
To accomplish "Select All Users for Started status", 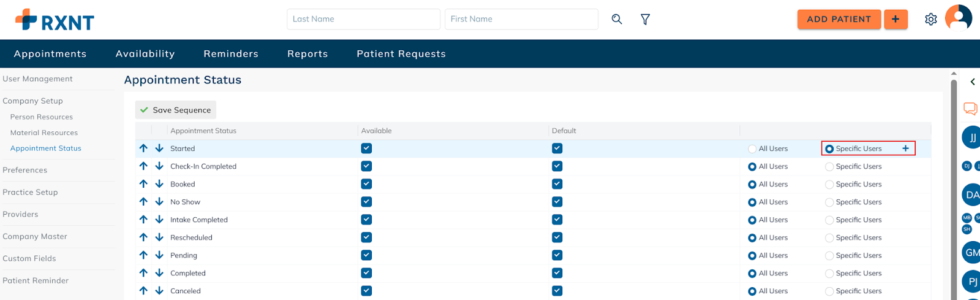I will tap(752, 149).
